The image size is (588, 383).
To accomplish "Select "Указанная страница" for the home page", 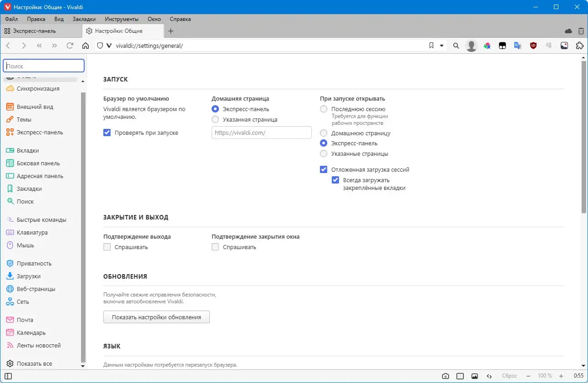I will [215, 120].
